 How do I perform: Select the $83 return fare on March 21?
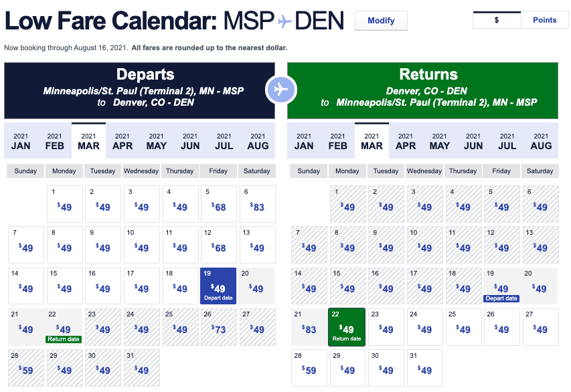309,326
